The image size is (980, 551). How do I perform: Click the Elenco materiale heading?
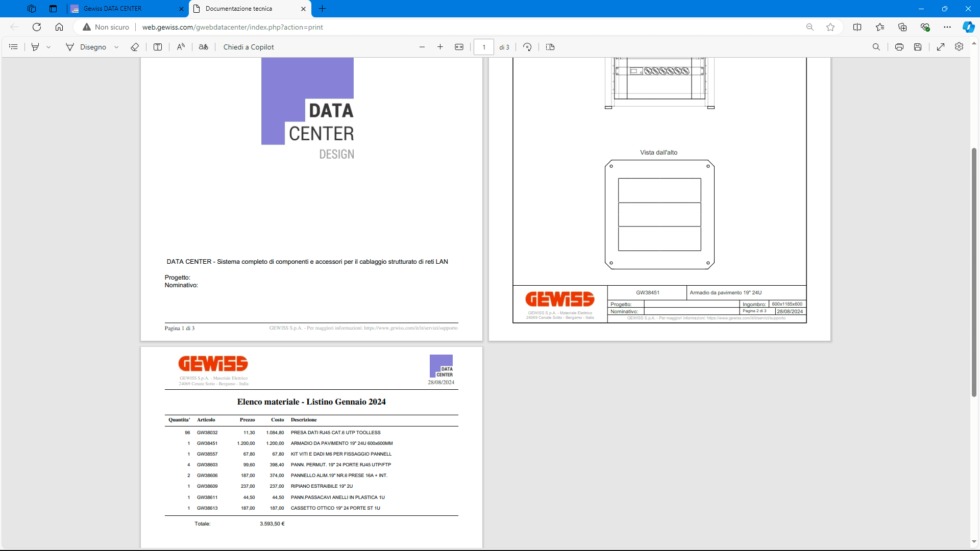[x=311, y=402]
